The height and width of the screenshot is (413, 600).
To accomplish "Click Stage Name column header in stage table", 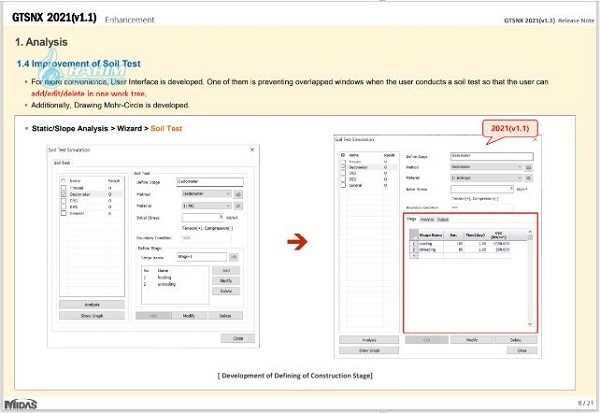I will [430, 235].
